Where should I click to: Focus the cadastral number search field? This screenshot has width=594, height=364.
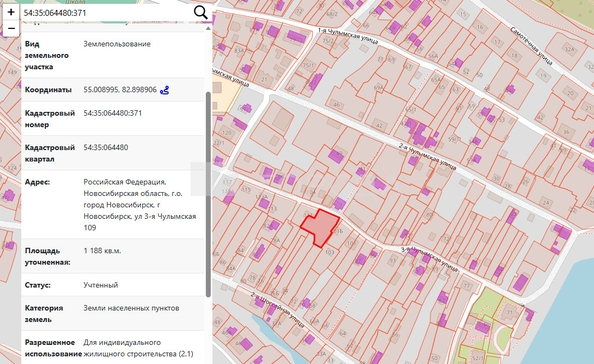106,13
